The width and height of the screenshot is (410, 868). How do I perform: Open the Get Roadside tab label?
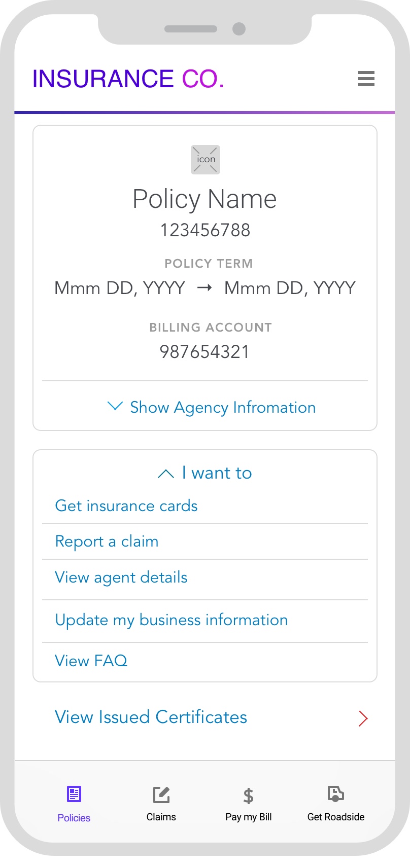point(335,817)
